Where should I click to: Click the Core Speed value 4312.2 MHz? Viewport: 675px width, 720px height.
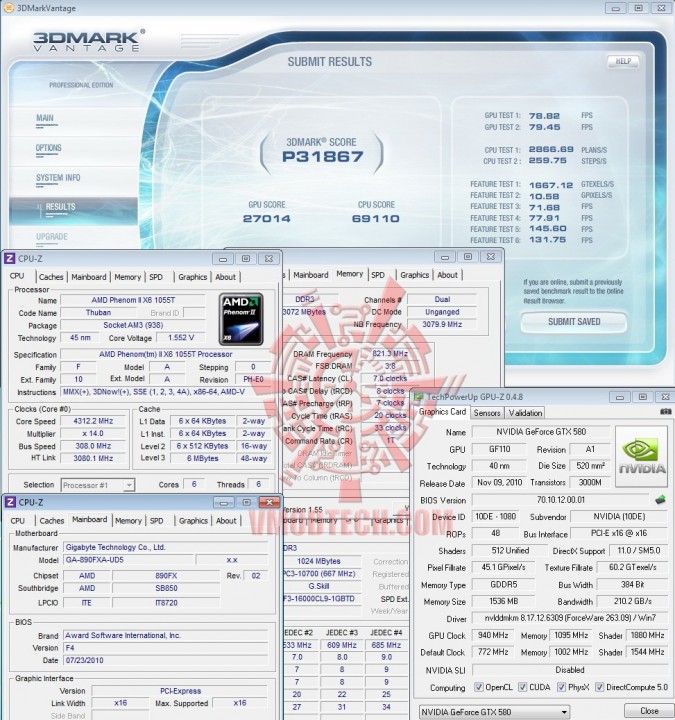click(x=93, y=421)
